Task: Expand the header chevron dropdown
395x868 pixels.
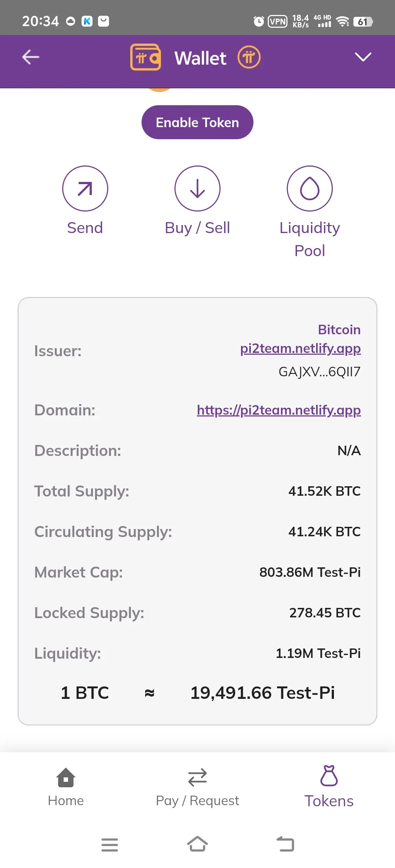Action: pyautogui.click(x=363, y=57)
